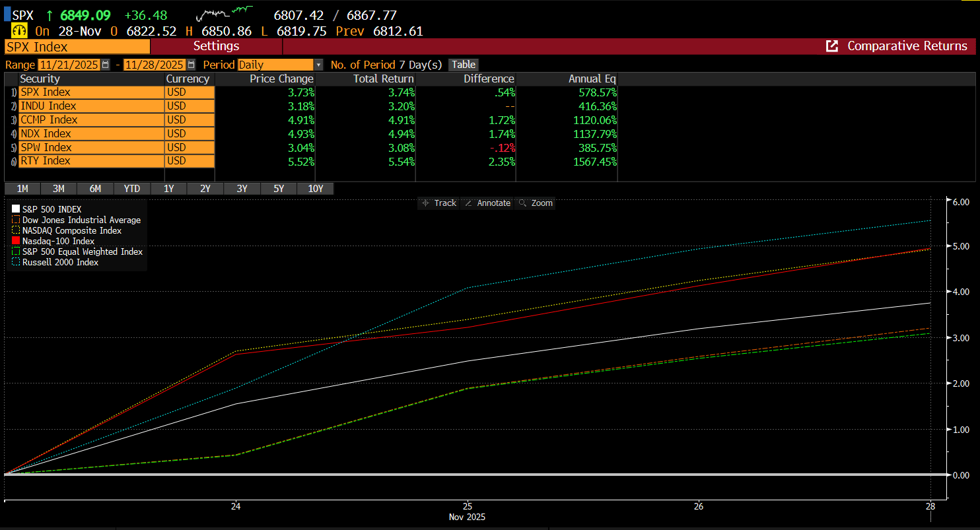980x530 pixels.
Task: Click the Russell 2000 Index legend swatch
Action: point(17,262)
